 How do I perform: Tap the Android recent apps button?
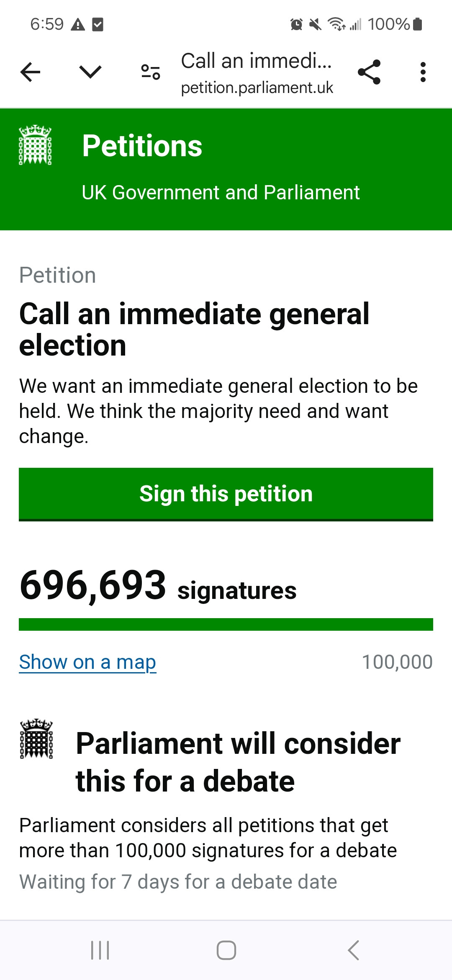[x=100, y=950]
